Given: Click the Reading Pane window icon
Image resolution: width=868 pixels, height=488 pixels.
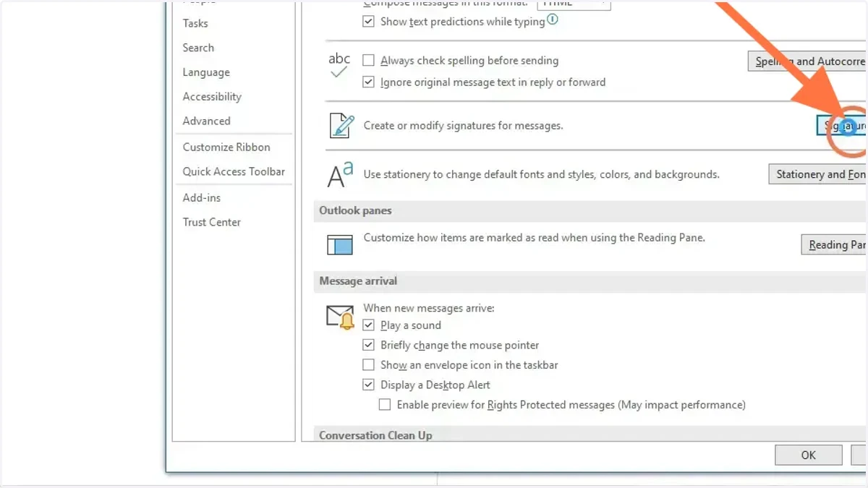Looking at the screenshot, I should click(x=340, y=245).
